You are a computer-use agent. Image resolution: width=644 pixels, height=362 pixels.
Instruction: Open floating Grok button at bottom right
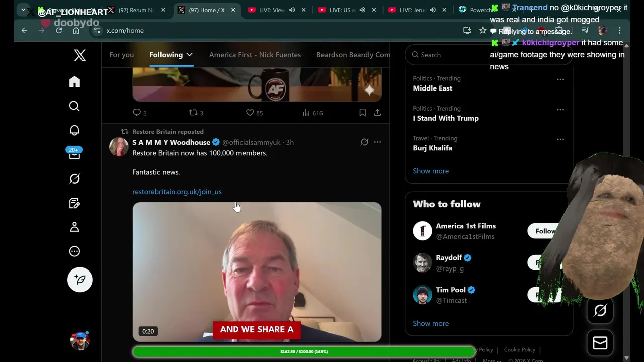(600, 311)
